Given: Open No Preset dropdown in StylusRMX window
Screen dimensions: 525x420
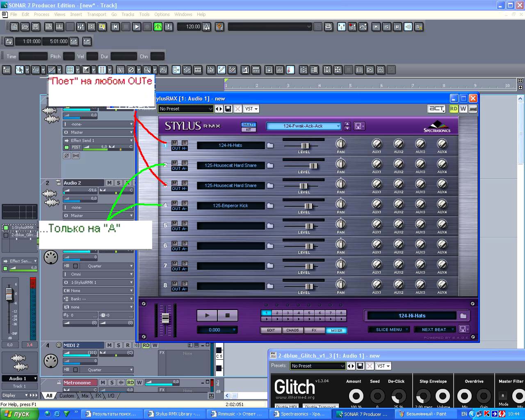Looking at the screenshot, I should pos(186,109).
